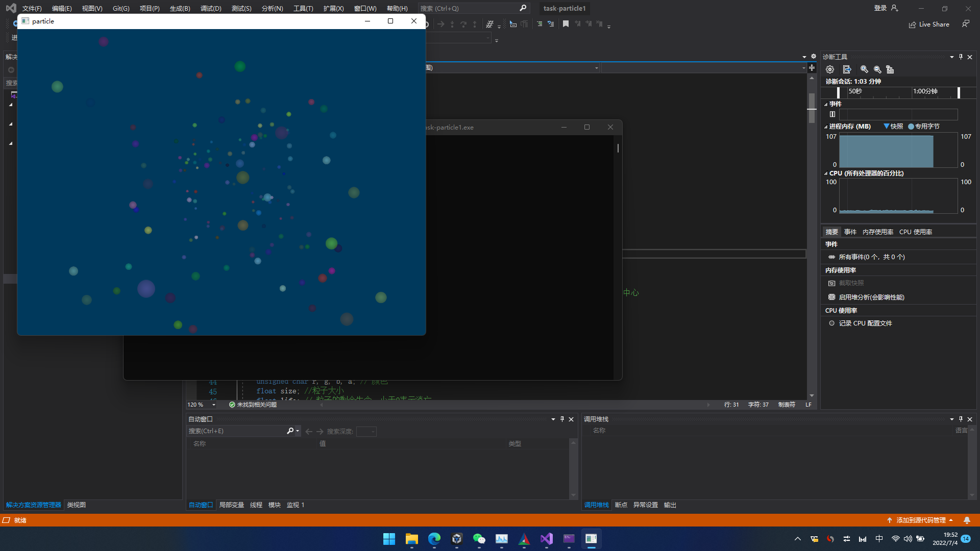Open diagnostic tools settings gear
Viewport: 980px width, 551px height.
pyautogui.click(x=830, y=69)
